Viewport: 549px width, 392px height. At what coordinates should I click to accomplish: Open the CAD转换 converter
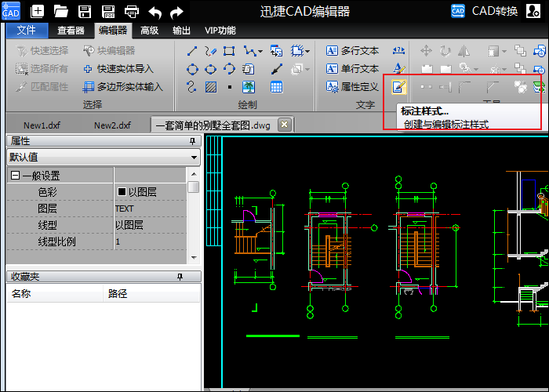tap(484, 11)
